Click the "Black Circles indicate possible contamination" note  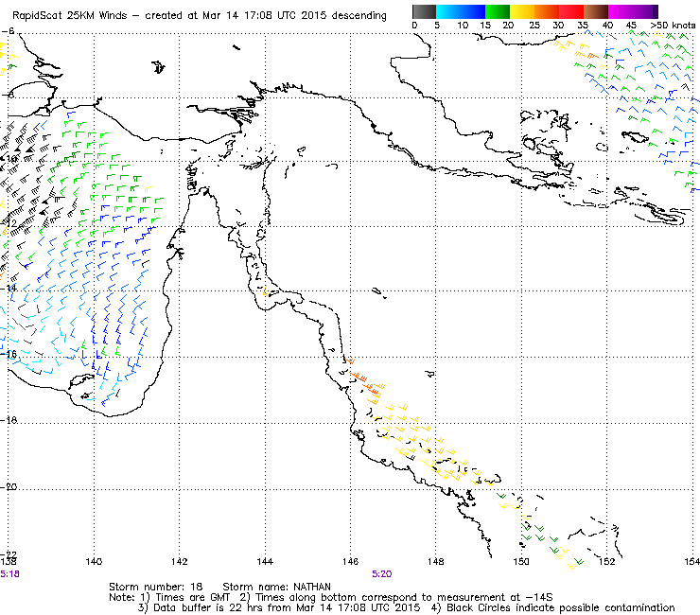[561, 607]
